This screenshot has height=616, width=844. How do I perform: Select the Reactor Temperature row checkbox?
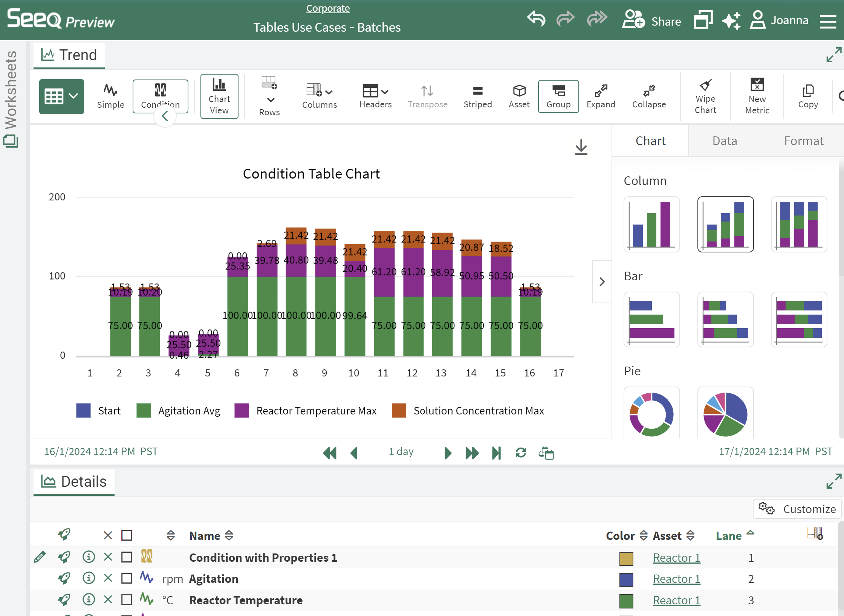tap(127, 600)
